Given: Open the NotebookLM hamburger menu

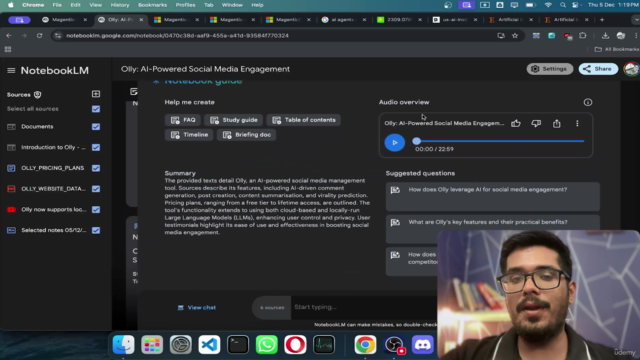Looking at the screenshot, I should [11, 71].
